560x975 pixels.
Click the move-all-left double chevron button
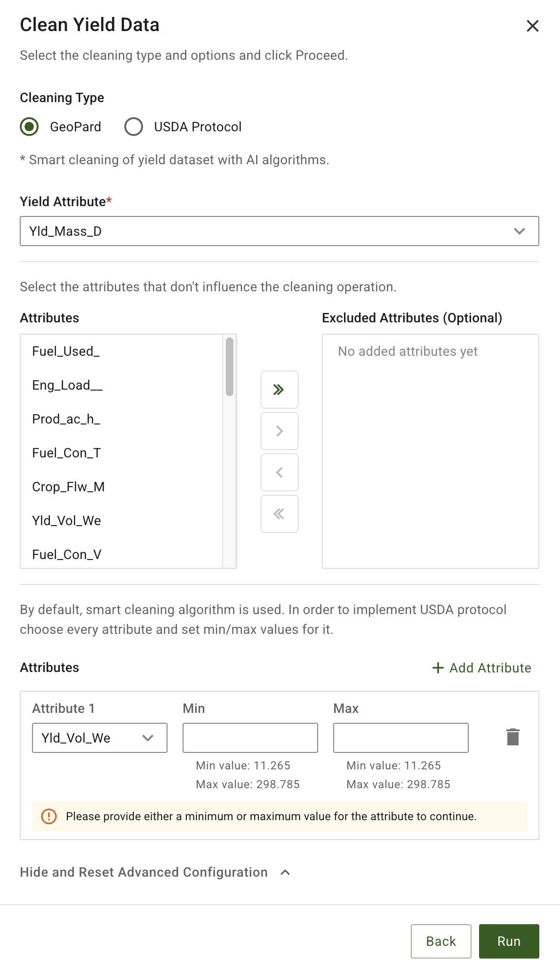pos(279,514)
